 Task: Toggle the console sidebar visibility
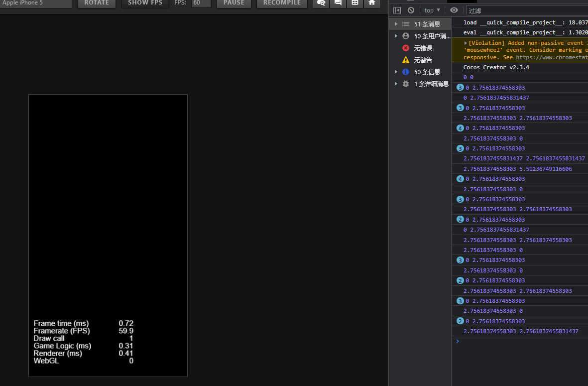[397, 10]
